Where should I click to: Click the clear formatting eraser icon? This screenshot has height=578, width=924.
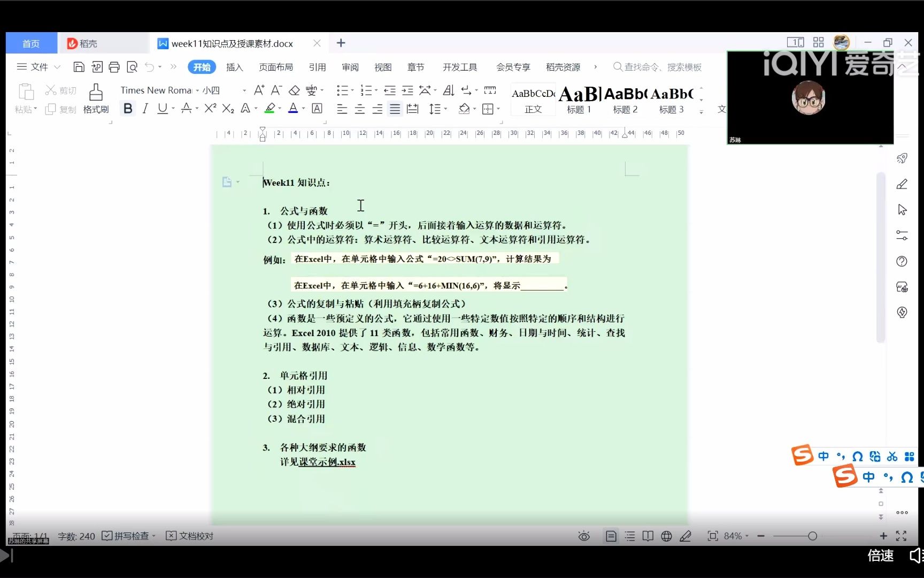click(294, 90)
